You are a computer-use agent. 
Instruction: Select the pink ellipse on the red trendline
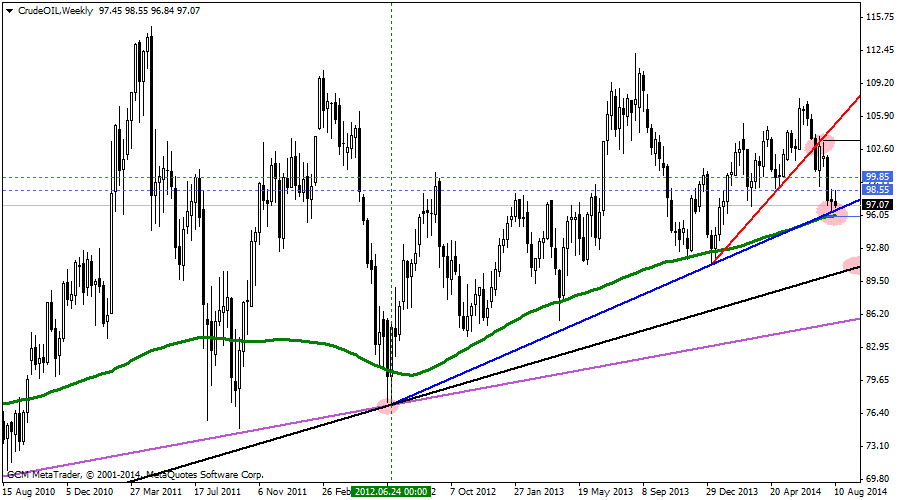coord(819,146)
